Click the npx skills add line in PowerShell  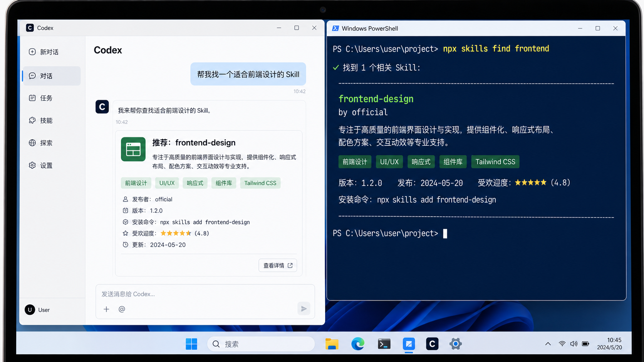(417, 200)
